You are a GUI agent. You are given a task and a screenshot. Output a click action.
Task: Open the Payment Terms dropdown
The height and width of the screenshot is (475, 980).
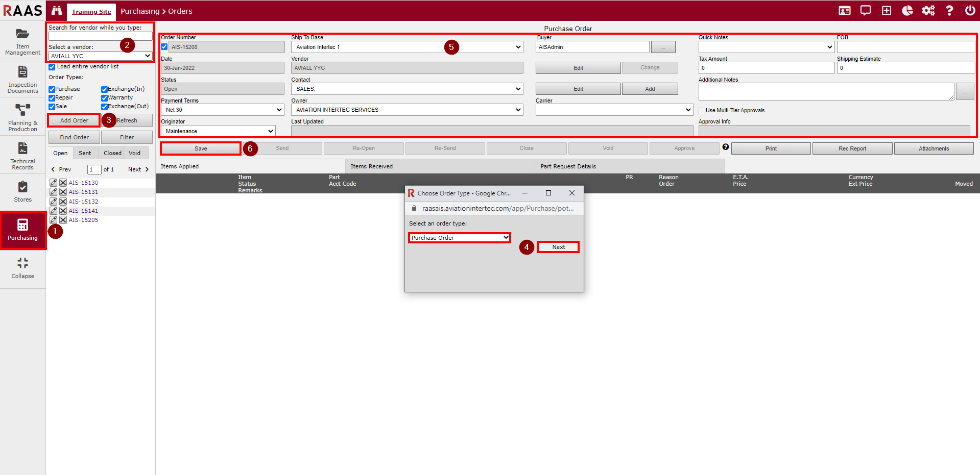point(222,110)
